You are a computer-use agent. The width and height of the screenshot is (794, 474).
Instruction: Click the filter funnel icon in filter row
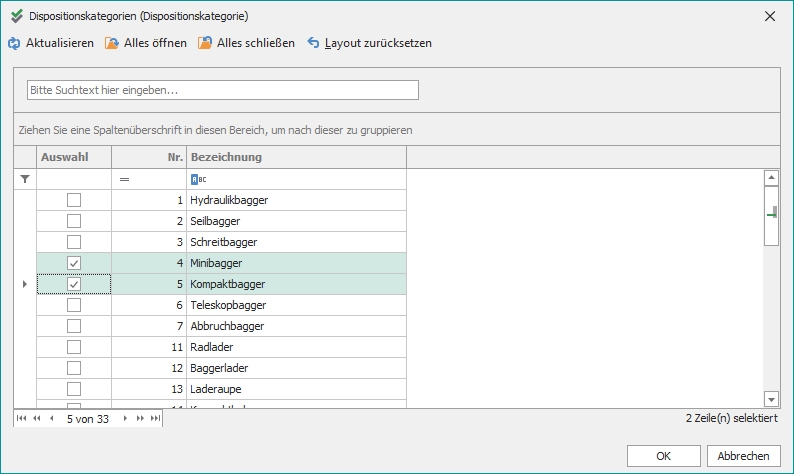point(25,179)
